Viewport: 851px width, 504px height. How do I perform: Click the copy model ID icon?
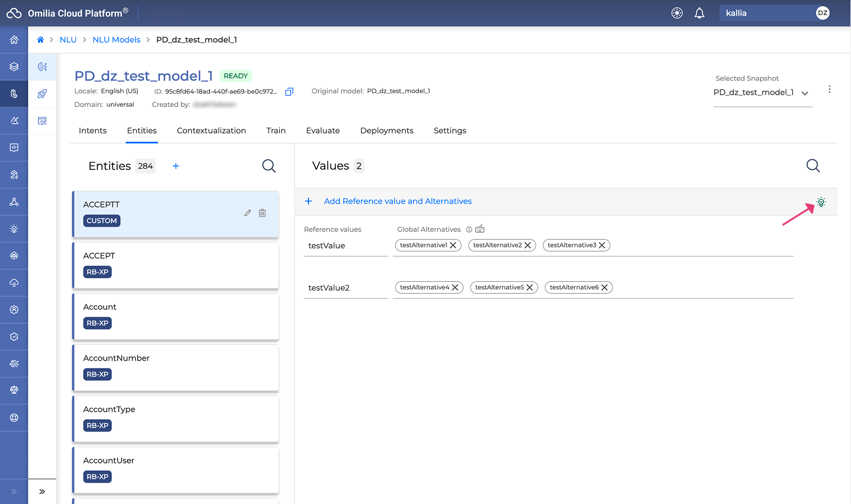click(x=289, y=92)
